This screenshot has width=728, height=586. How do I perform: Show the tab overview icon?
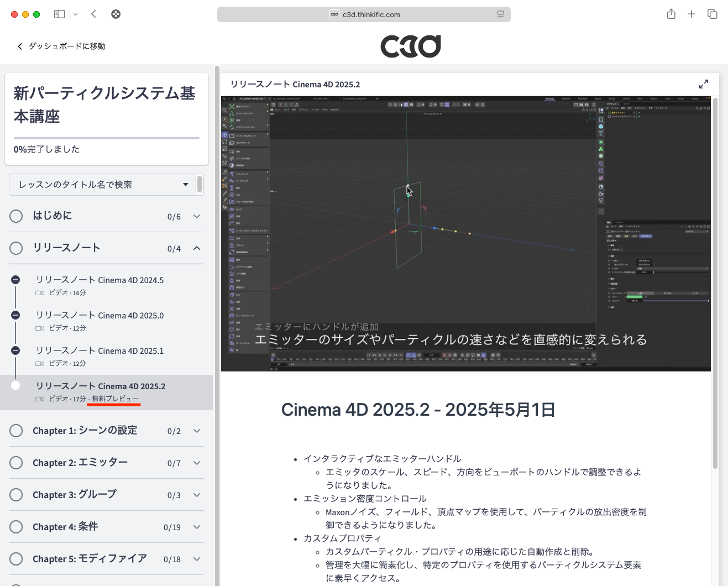(713, 14)
